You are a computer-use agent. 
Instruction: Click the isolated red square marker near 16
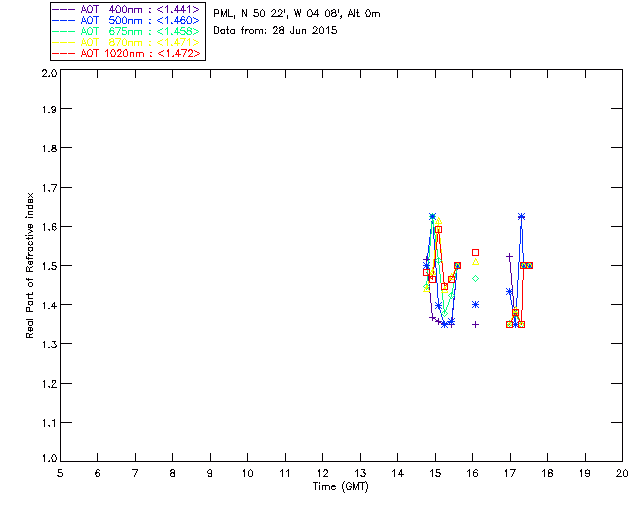[x=475, y=253]
